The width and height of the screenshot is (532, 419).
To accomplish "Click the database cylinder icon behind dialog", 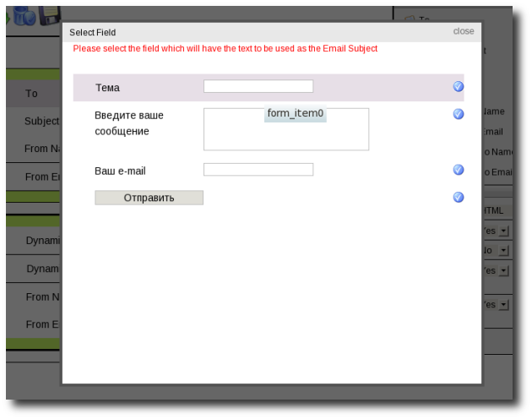I will [x=24, y=15].
